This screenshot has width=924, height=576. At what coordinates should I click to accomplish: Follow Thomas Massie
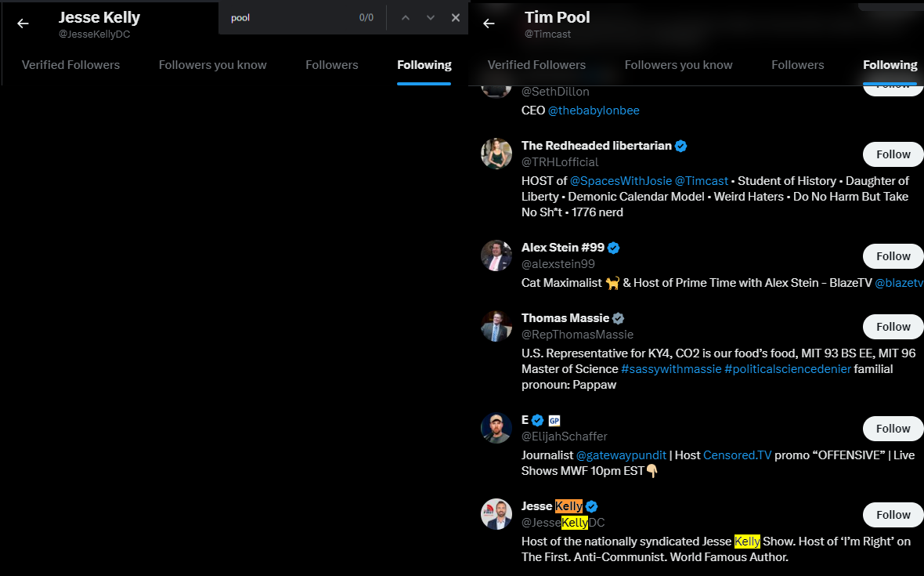pos(893,327)
